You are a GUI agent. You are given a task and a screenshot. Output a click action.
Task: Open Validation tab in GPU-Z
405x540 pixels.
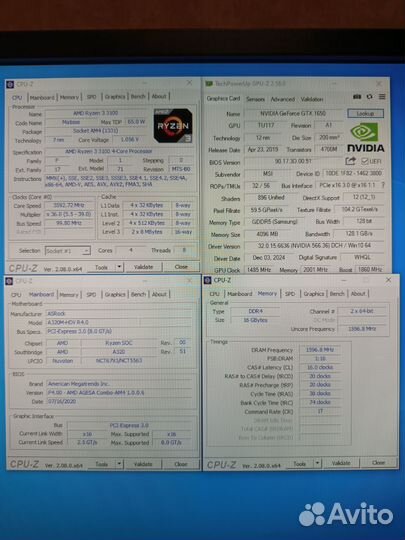tap(312, 99)
